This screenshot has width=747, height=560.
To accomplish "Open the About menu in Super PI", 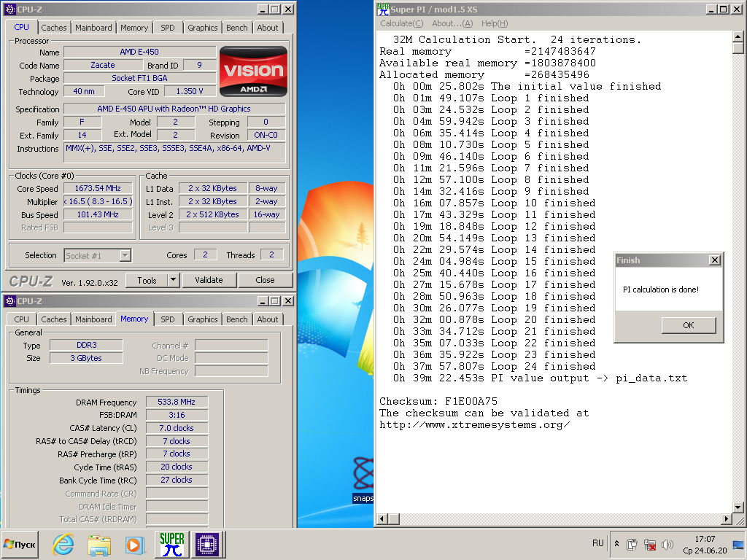I will tap(452, 23).
